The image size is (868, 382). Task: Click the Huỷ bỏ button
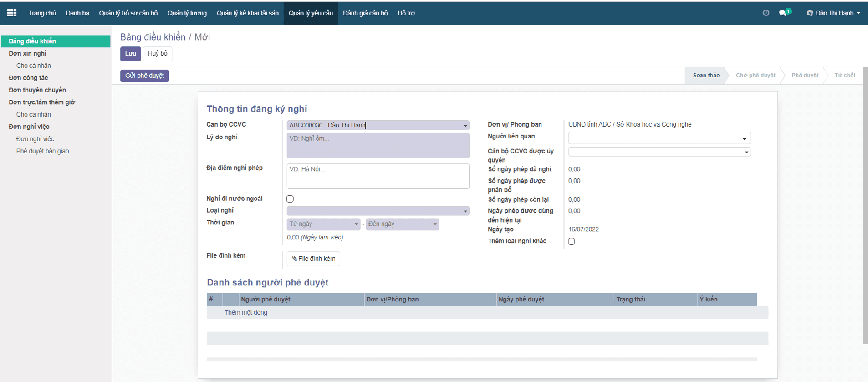(x=158, y=54)
